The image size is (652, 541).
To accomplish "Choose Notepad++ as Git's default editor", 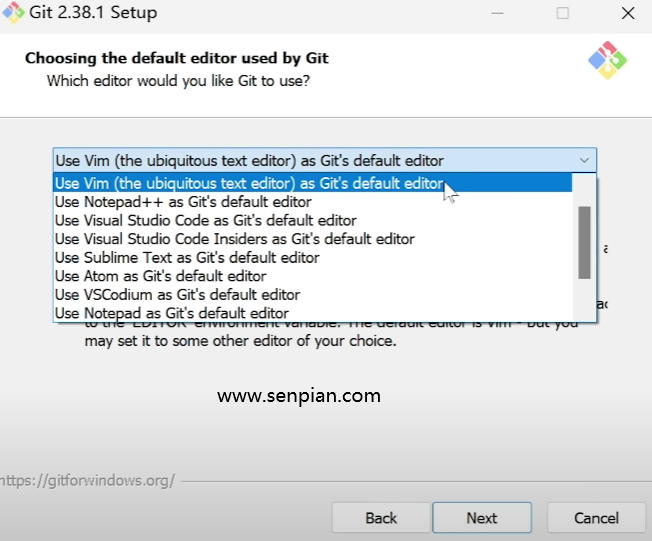I will (183, 202).
